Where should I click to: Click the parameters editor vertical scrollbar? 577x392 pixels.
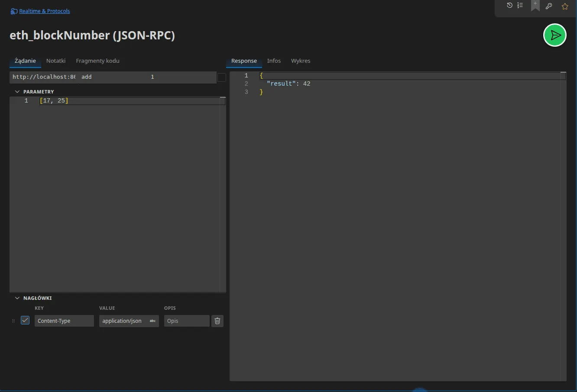coord(223,194)
